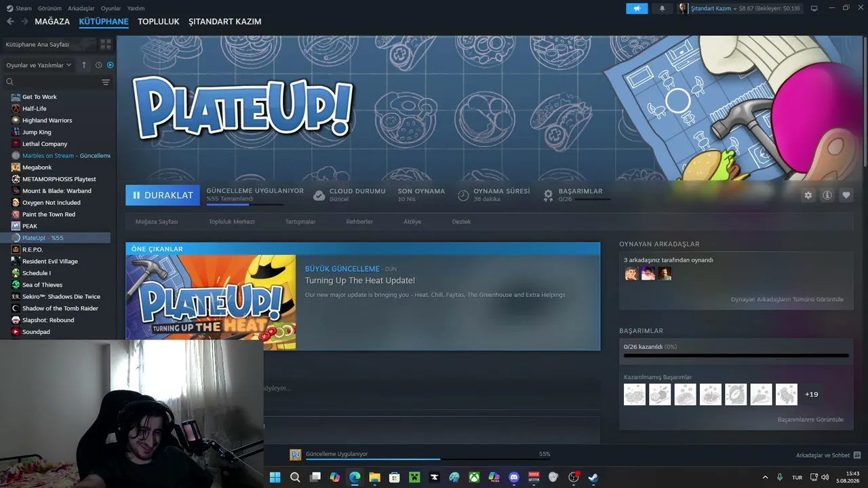Screen dimensions: 868x488
Task: Open Big Picture mode monitor icon
Action: click(x=814, y=8)
